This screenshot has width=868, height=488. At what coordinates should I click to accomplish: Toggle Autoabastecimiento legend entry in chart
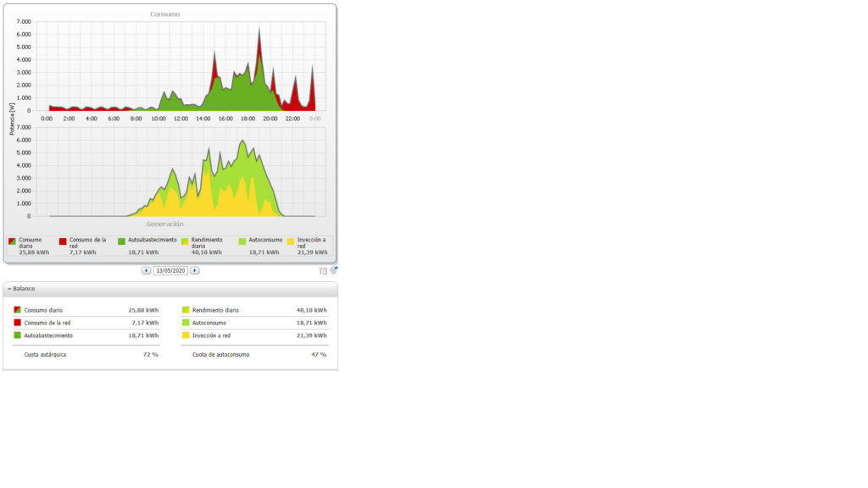point(121,241)
